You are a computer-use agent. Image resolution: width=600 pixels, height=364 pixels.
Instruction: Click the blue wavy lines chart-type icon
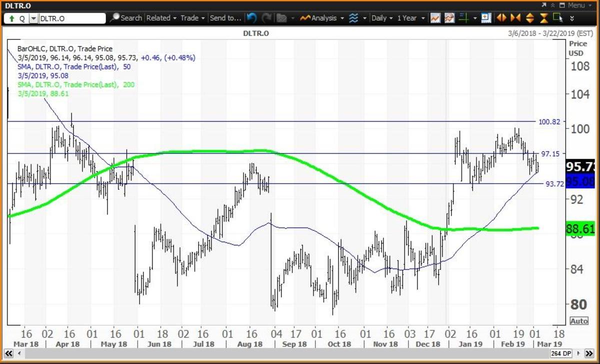tap(353, 18)
